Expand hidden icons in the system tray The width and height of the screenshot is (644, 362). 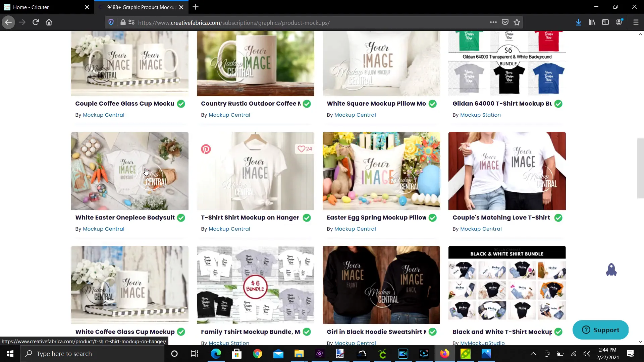pyautogui.click(x=533, y=353)
